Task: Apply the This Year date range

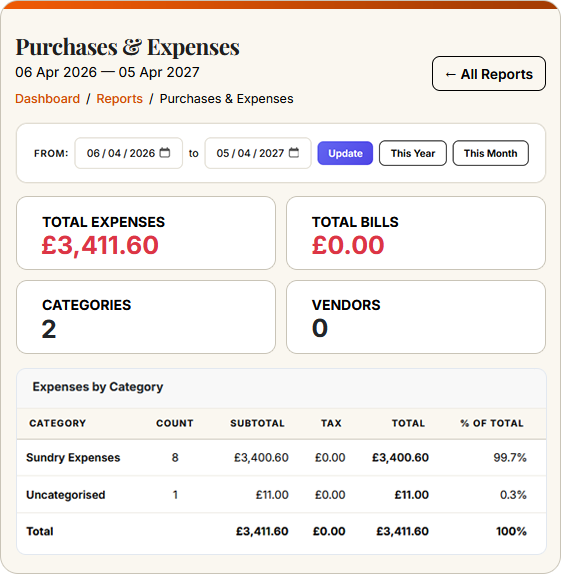Action: tap(413, 153)
